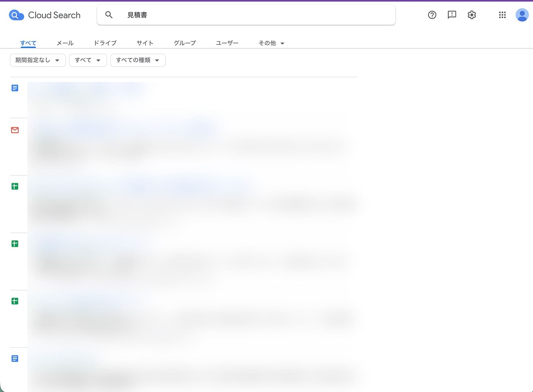Screen dimensions: 533x392
Task: Click the search magnifier icon
Action: pos(109,15)
